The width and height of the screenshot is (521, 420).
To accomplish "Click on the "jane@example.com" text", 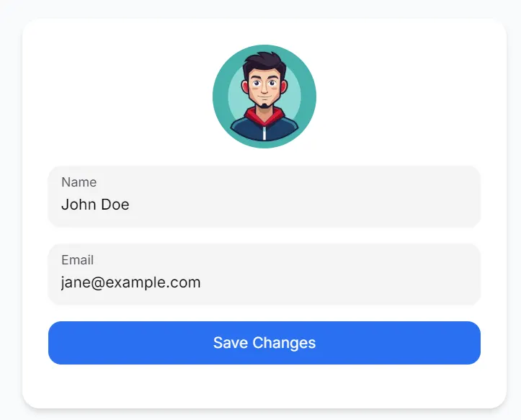I will point(130,282).
